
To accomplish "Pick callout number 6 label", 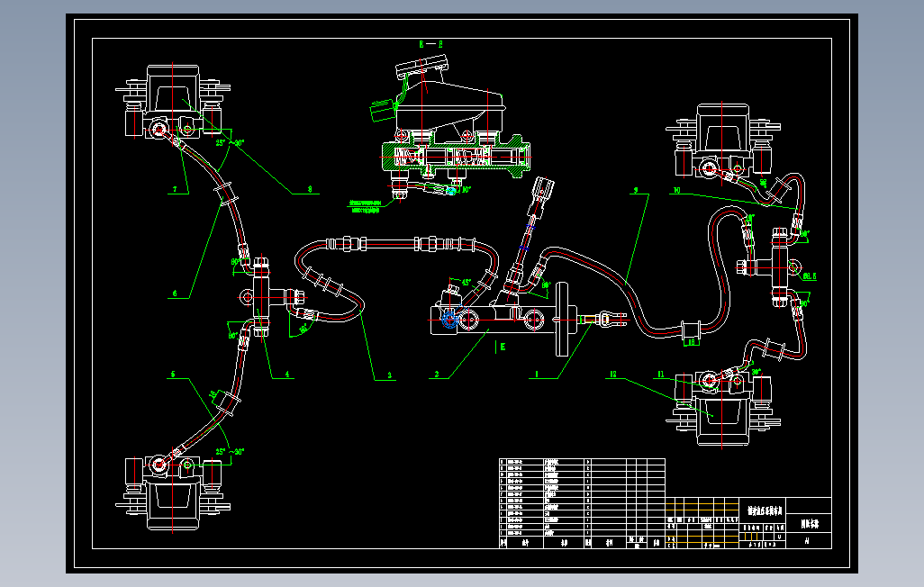I will click(x=175, y=293).
